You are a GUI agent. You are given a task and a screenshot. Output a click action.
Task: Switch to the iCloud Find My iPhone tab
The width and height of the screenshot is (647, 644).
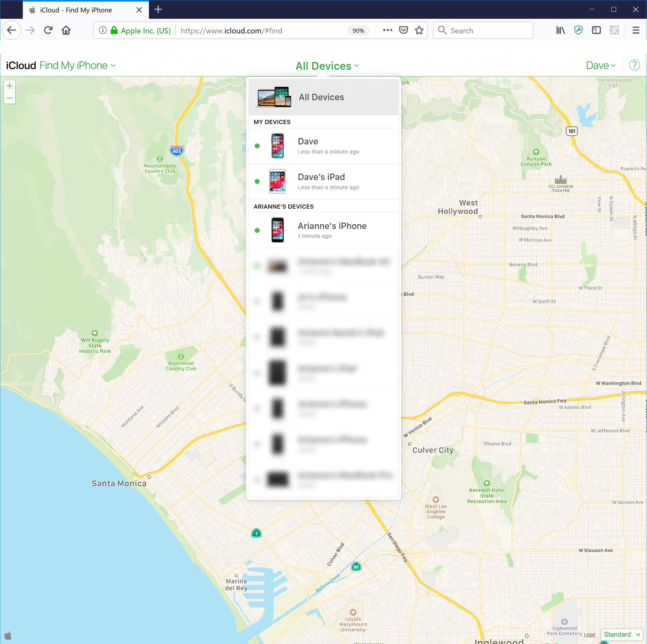point(75,10)
